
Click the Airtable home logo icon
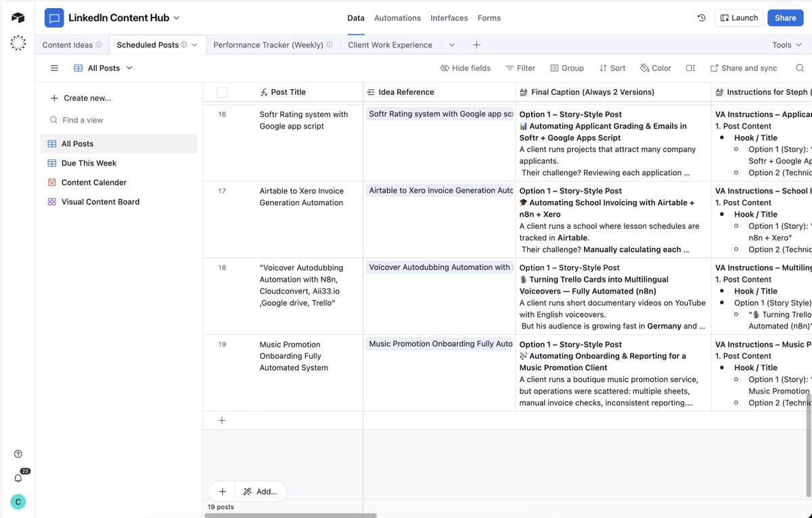click(18, 18)
